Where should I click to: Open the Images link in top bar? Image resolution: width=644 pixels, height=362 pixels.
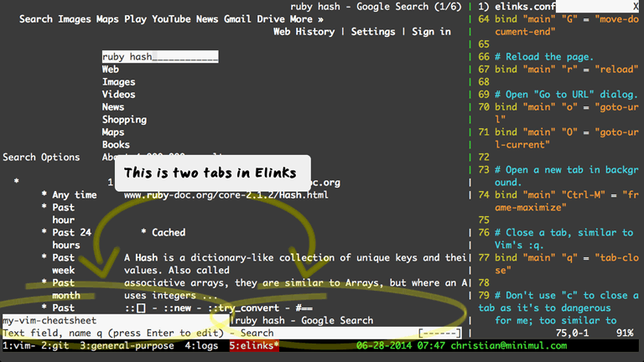75,19
